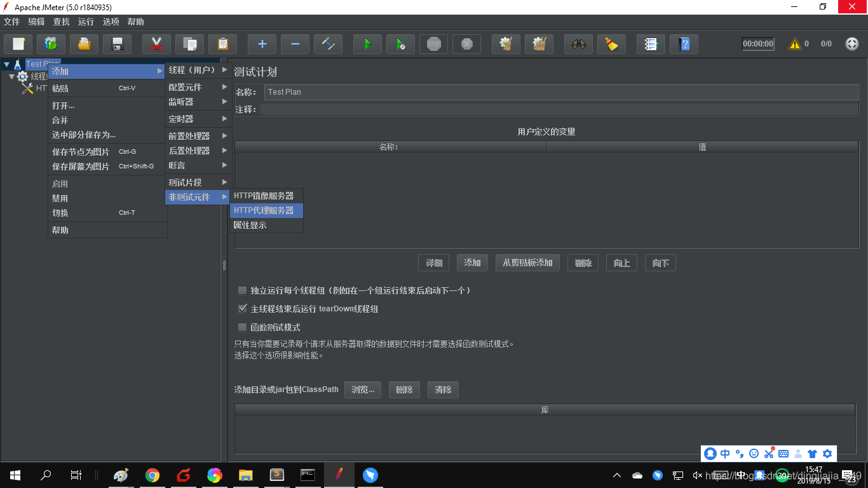This screenshot has width=868, height=488.
Task: Click the 向上 button
Action: pyautogui.click(x=622, y=263)
